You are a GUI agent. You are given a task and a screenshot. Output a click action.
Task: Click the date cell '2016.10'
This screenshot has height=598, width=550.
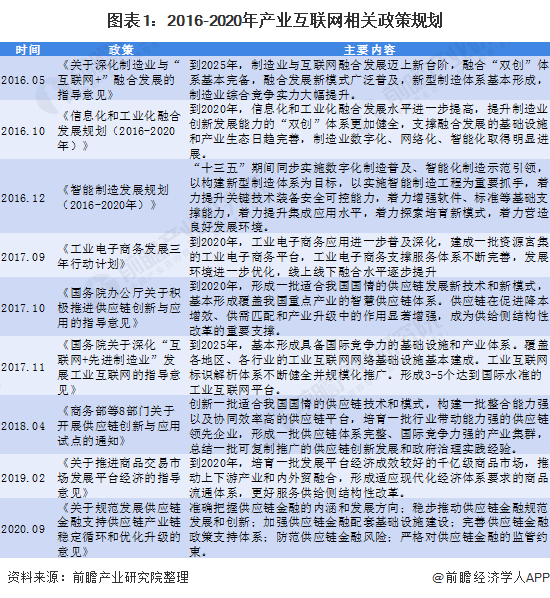[23, 131]
